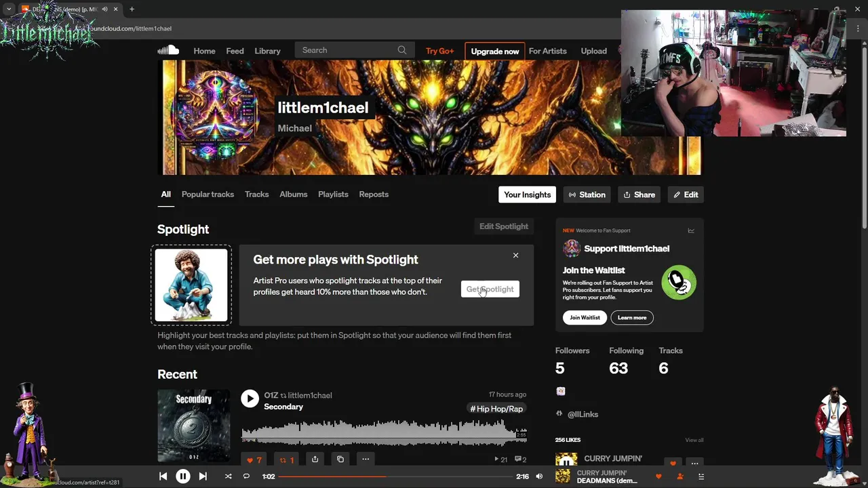Click the Edit Spotlight button
The image size is (868, 488).
click(x=503, y=226)
